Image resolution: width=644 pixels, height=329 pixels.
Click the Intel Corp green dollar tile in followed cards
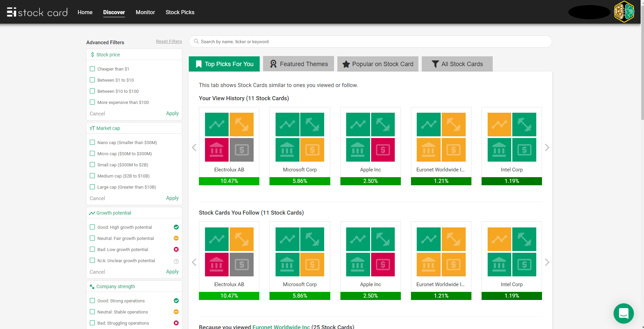524,265
